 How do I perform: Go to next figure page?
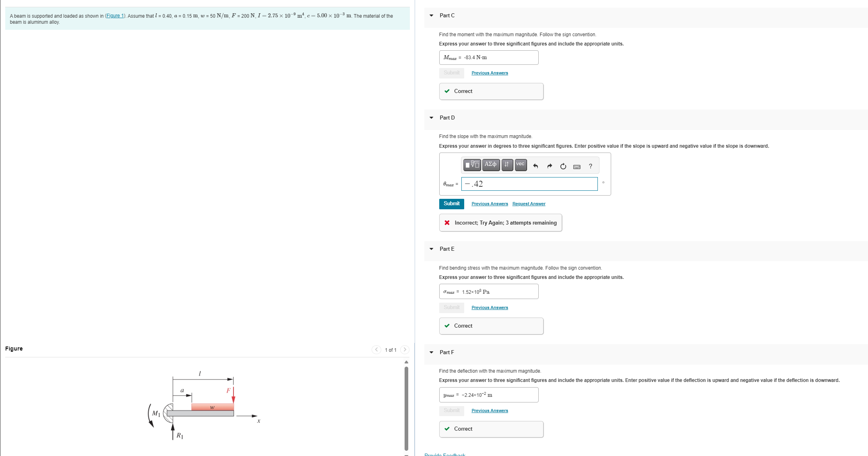pos(405,350)
